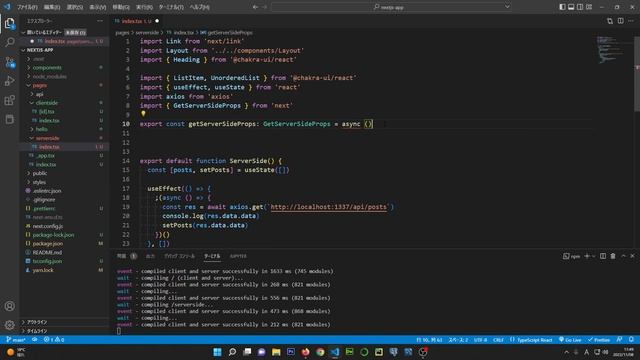
Task: Open new terminal profile dropdown arrow
Action: [x=593, y=256]
